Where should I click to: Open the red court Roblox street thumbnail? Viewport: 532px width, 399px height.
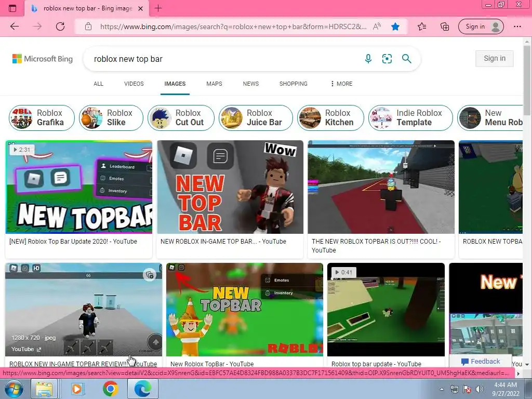[x=381, y=187]
